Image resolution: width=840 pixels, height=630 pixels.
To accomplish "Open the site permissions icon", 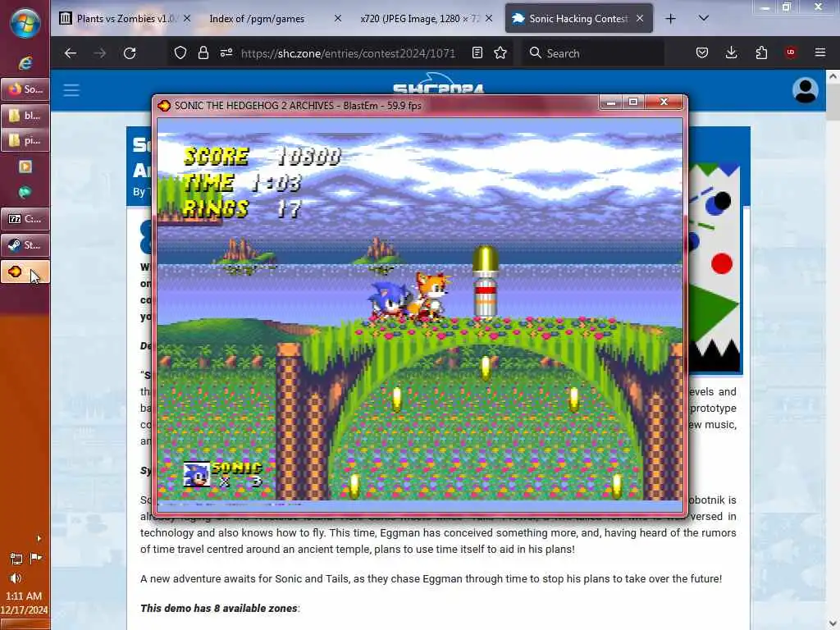I will (226, 53).
